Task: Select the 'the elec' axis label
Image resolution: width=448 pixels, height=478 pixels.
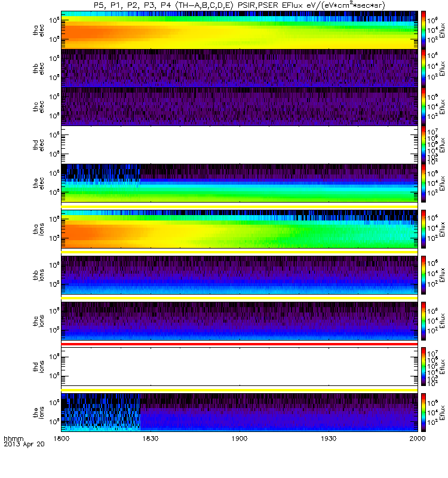Action: point(38,183)
